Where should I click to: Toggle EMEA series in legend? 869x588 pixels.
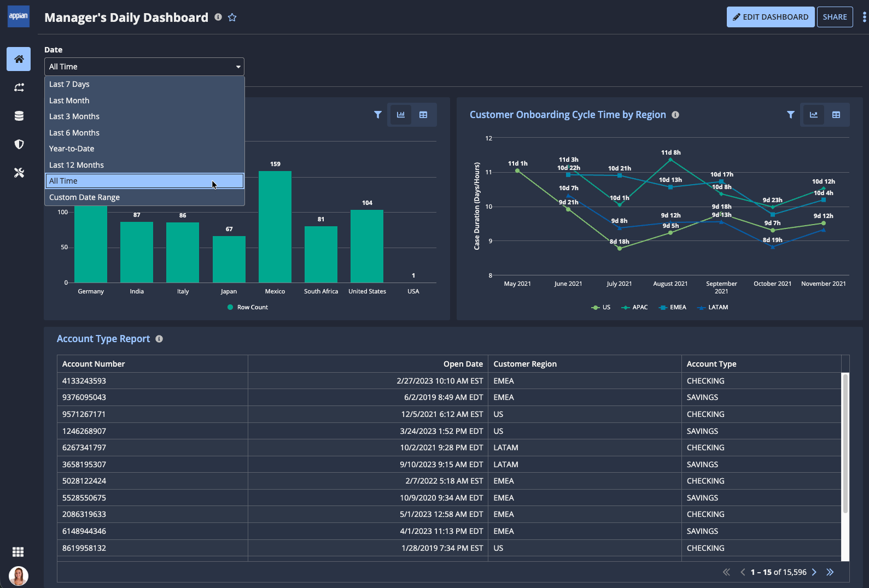click(673, 307)
